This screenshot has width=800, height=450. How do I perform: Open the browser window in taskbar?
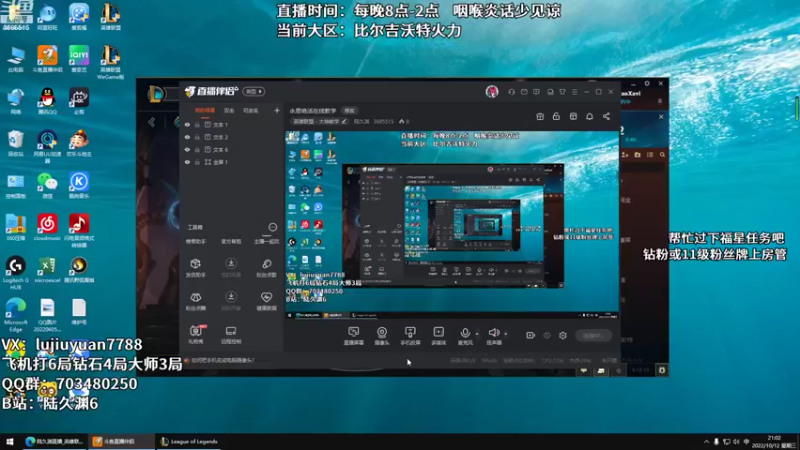coord(54,442)
